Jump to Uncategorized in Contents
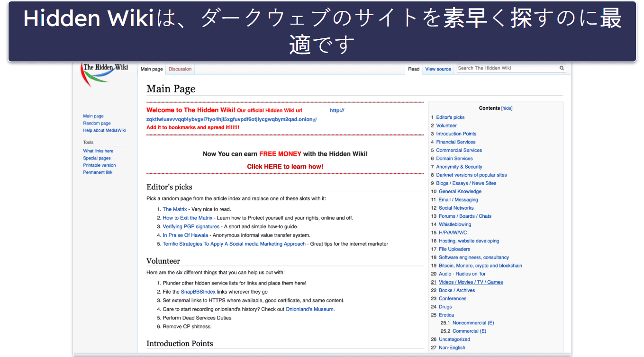The height and width of the screenshot is (357, 644). [x=454, y=339]
